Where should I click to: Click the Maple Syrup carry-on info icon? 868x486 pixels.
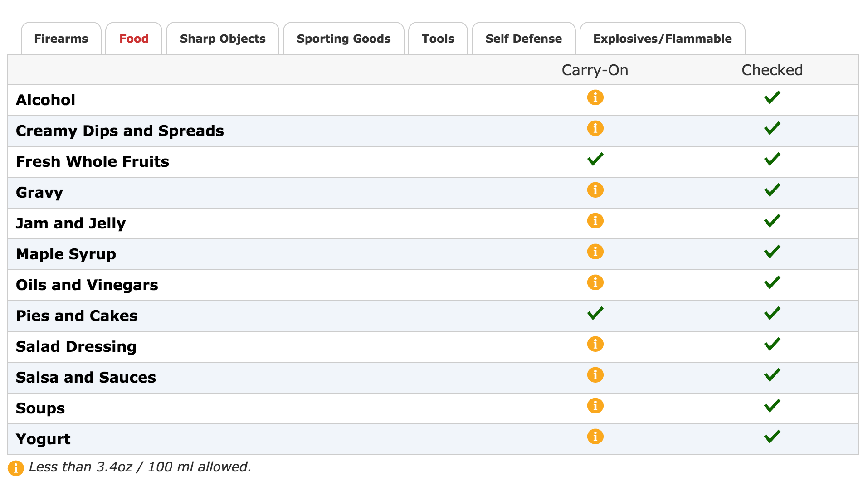[595, 252]
